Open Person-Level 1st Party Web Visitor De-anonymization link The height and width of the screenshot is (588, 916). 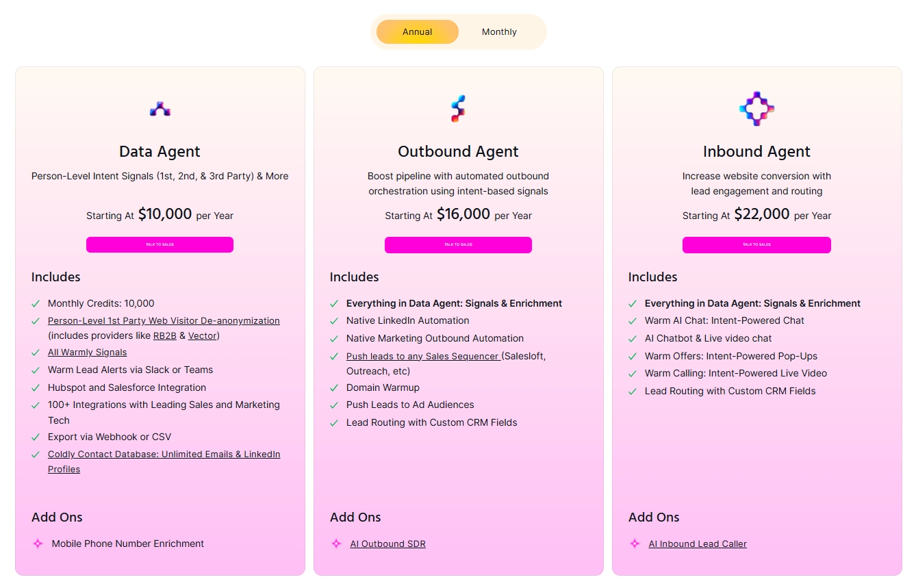tap(164, 320)
